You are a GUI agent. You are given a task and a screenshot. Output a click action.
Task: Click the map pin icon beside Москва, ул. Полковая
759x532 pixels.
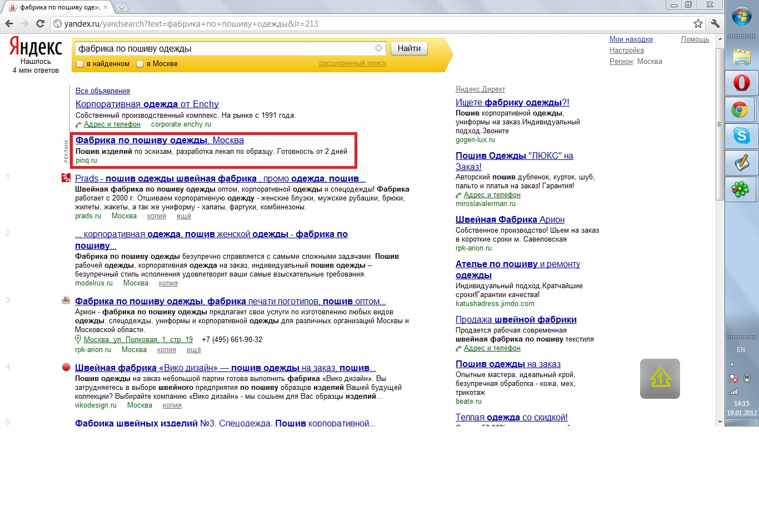[78, 339]
